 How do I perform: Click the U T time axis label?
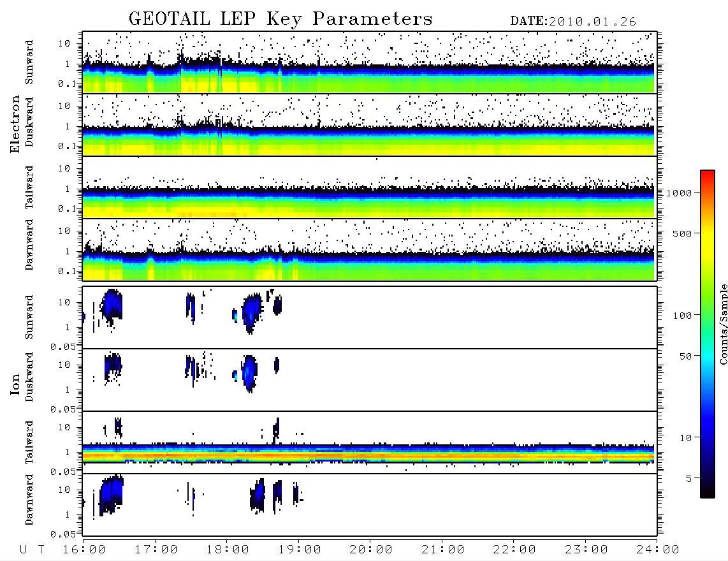pos(32,550)
